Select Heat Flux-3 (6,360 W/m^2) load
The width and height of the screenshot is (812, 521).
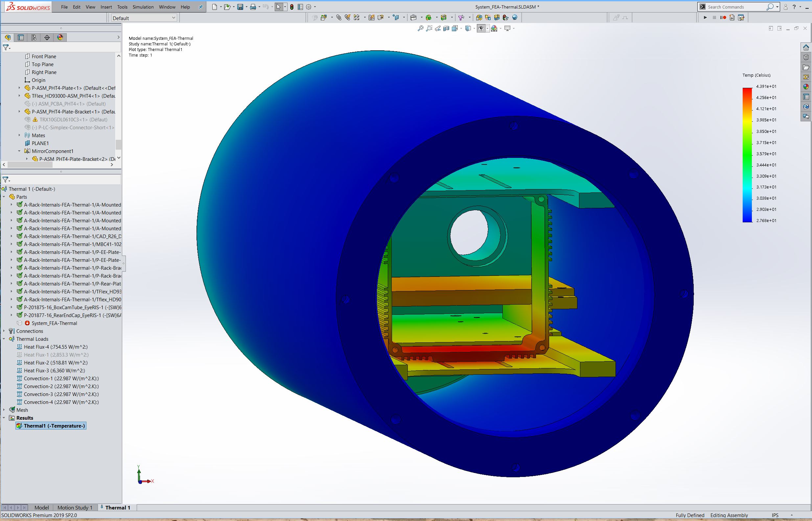(51, 370)
